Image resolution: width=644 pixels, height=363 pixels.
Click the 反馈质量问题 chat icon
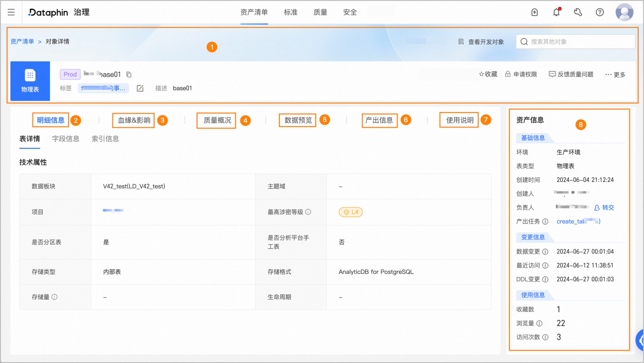[x=552, y=74]
